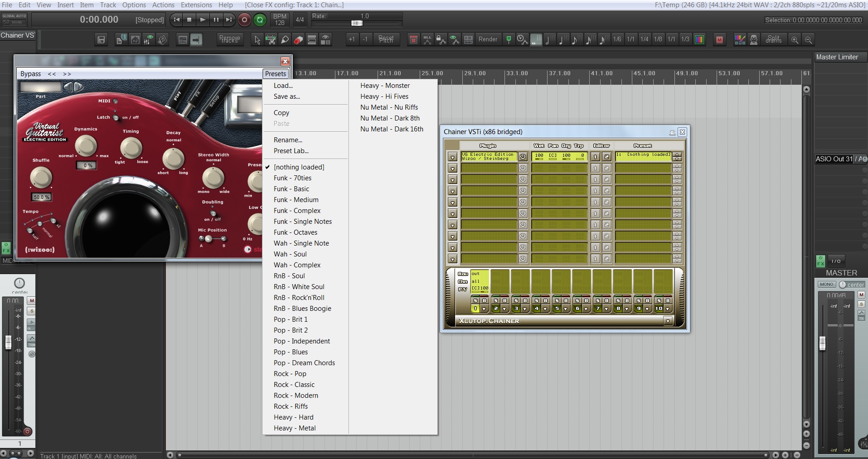Select the 'Funk - Octaves' preset
The height and width of the screenshot is (459, 868).
(295, 232)
